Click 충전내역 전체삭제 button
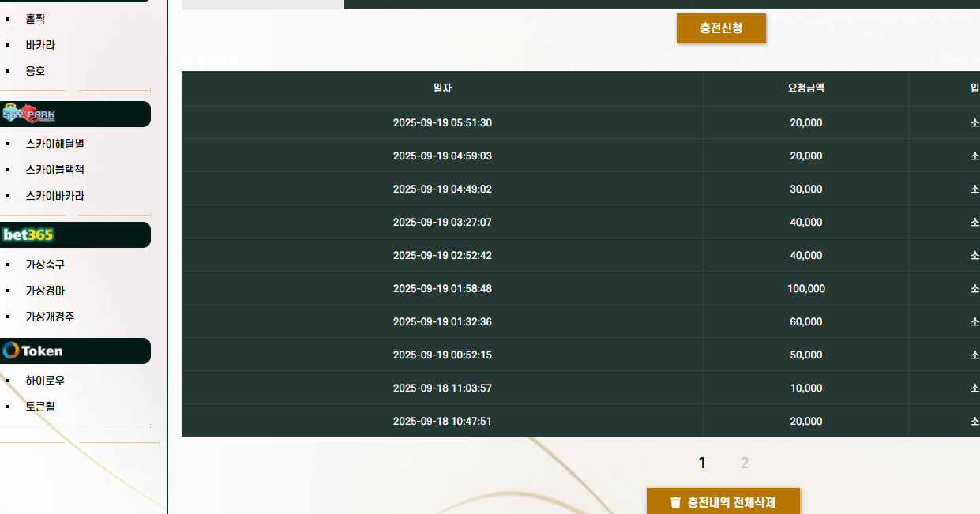 click(723, 502)
